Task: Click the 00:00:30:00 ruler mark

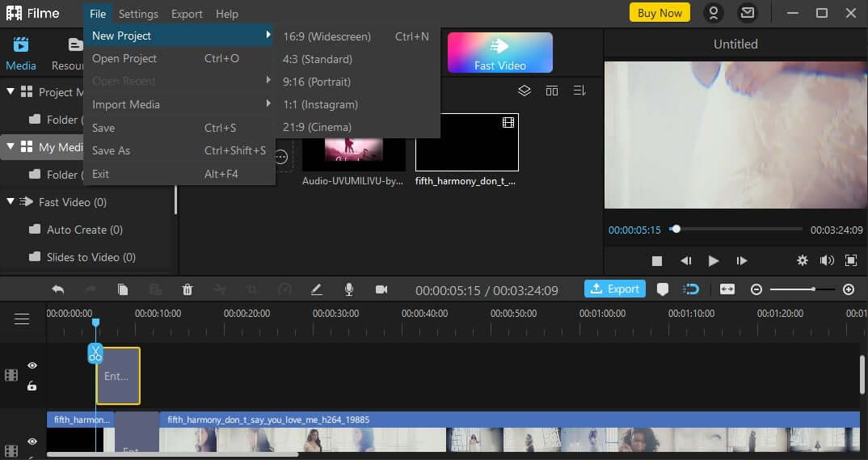Action: coord(335,314)
